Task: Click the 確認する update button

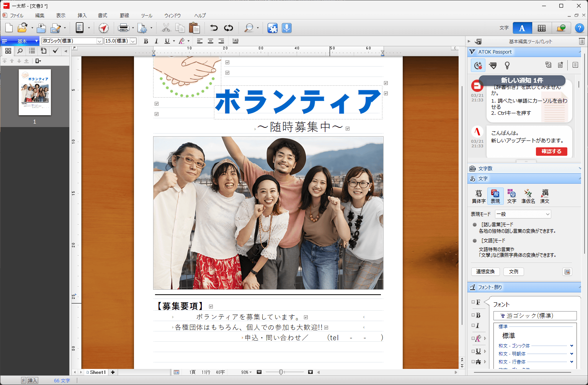Action: coord(551,152)
